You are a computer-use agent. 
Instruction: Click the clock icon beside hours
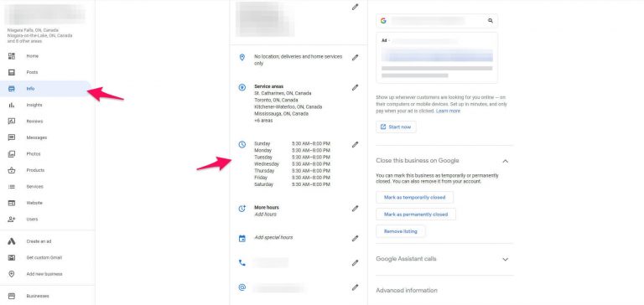[242, 144]
